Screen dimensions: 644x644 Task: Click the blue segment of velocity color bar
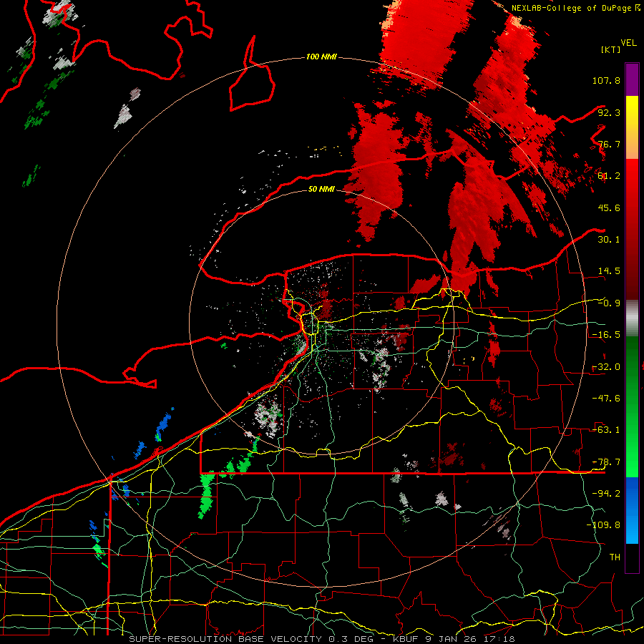(x=632, y=510)
